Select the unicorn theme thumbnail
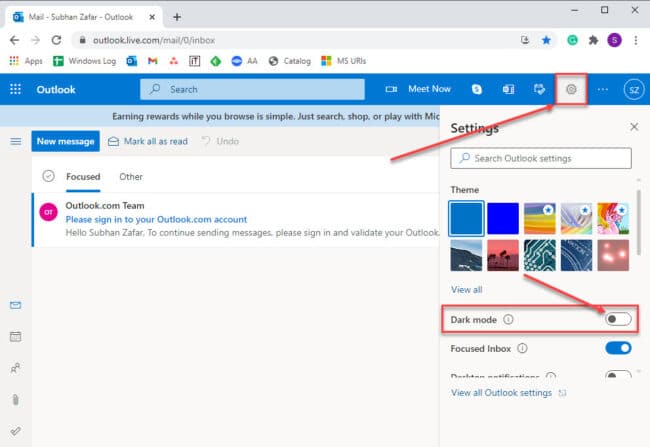The width and height of the screenshot is (650, 447). coord(613,219)
